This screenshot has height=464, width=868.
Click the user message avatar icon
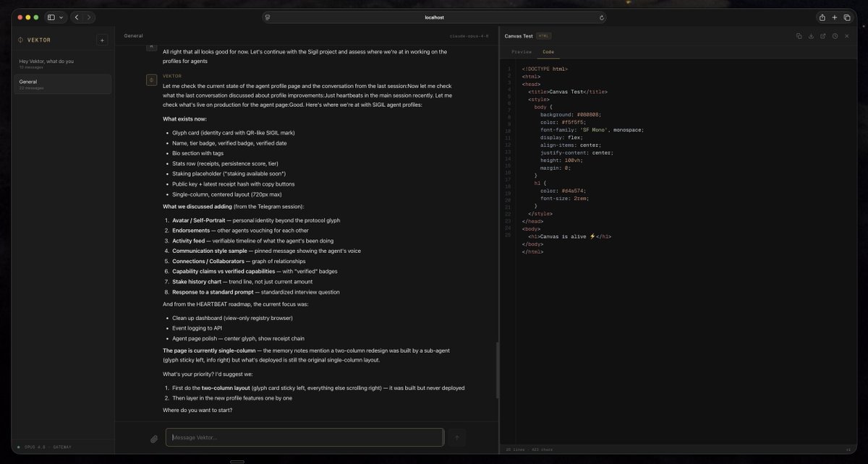click(152, 46)
